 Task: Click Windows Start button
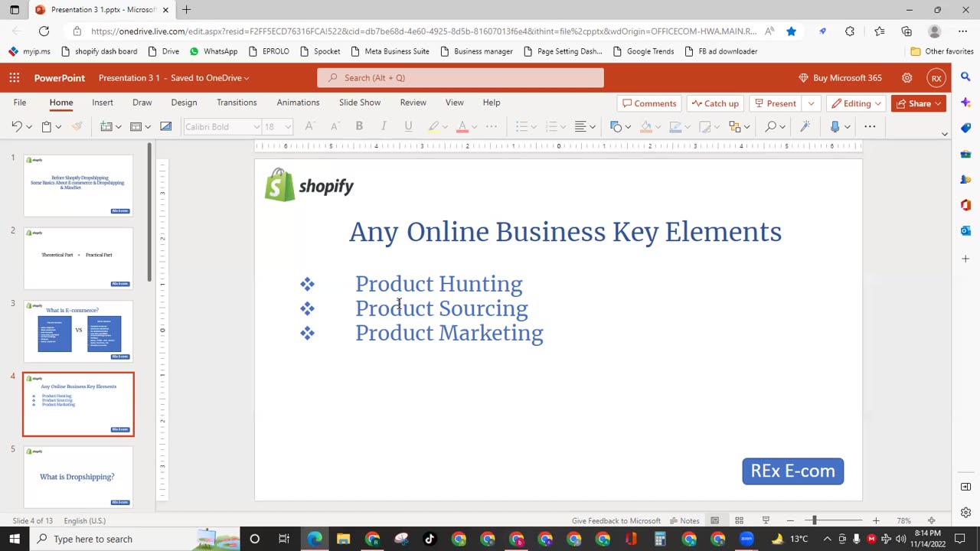point(15,539)
